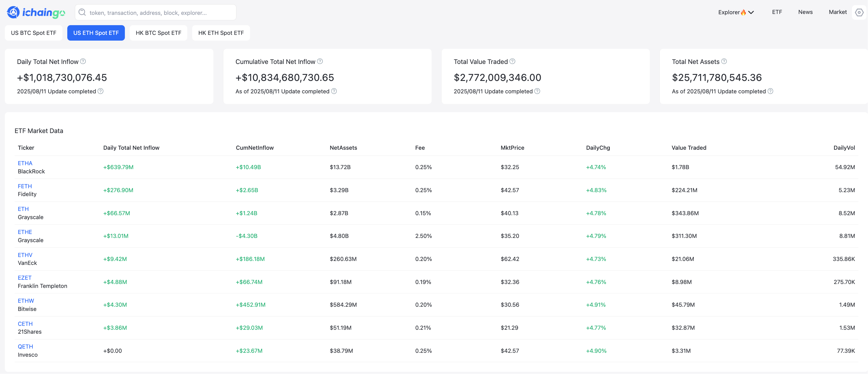Viewport: 868px width, 374px height.
Task: Click the -$4.30B cumulative inflow value
Action: (x=247, y=236)
